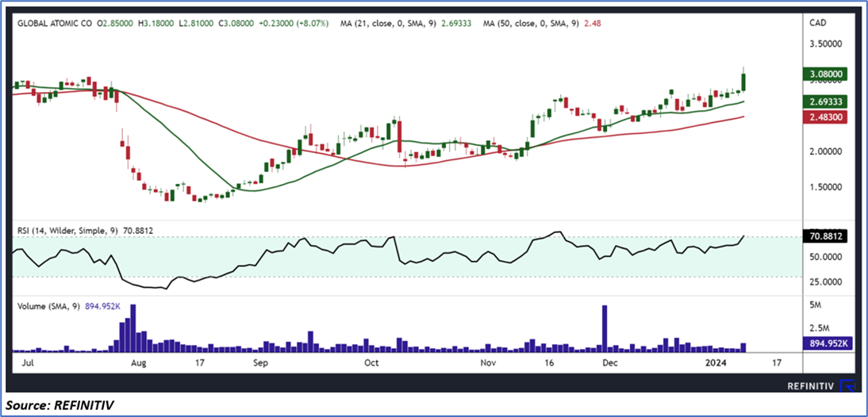Click the Source: REFINITIV caption

(60, 405)
